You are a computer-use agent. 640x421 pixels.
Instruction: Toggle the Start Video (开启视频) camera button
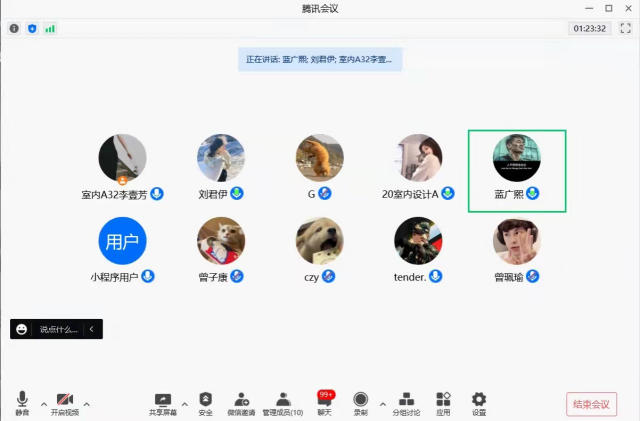click(x=65, y=400)
